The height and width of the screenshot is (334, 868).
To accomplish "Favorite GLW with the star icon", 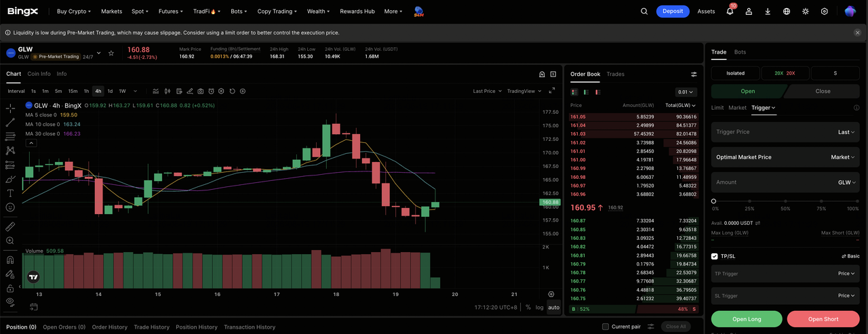I will point(111,53).
